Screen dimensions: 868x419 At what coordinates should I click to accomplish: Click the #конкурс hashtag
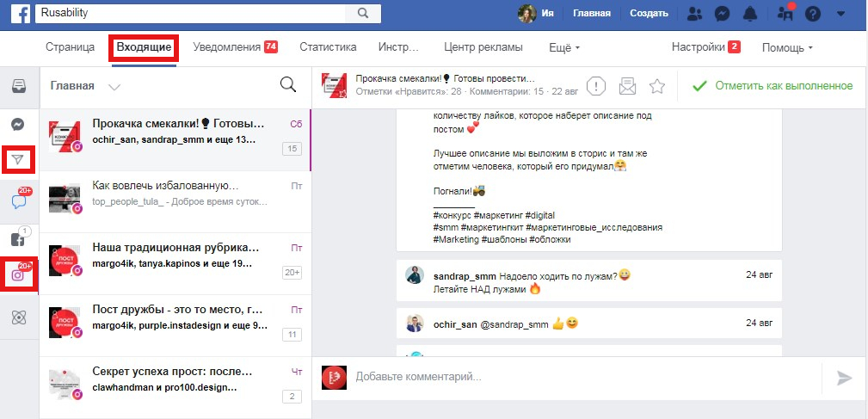pyautogui.click(x=452, y=215)
